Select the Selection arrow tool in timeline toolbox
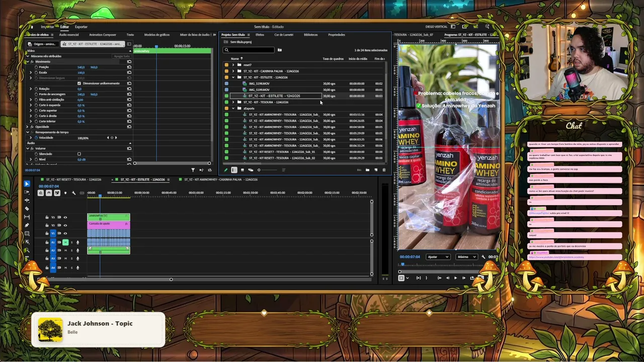 coord(27,184)
